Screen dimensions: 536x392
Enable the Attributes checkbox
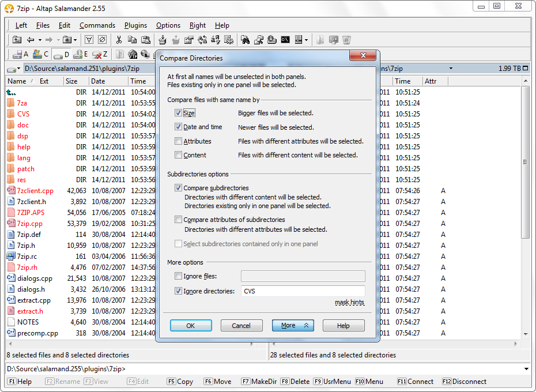(x=178, y=141)
